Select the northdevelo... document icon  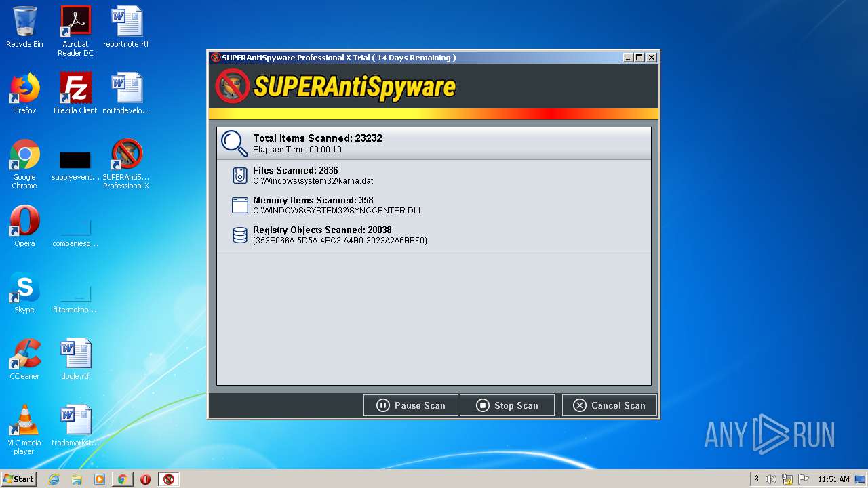tap(126, 94)
